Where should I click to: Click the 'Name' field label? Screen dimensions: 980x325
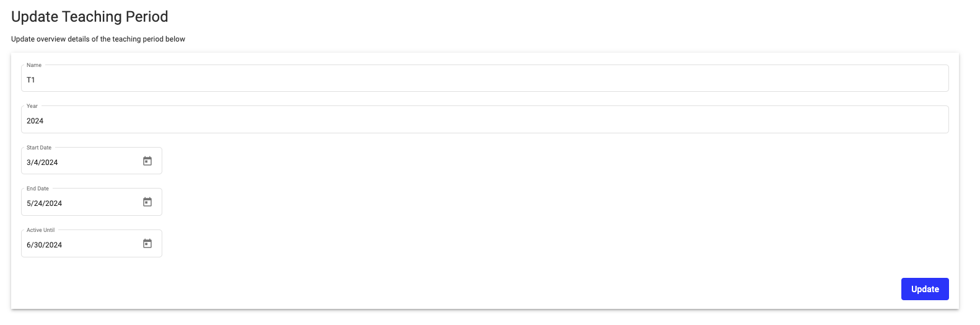pos(34,65)
